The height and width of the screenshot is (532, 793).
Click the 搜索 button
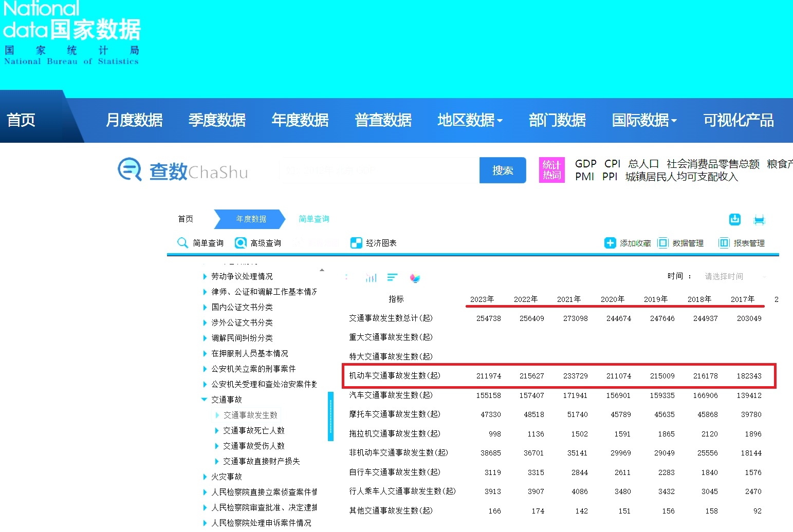(x=503, y=170)
